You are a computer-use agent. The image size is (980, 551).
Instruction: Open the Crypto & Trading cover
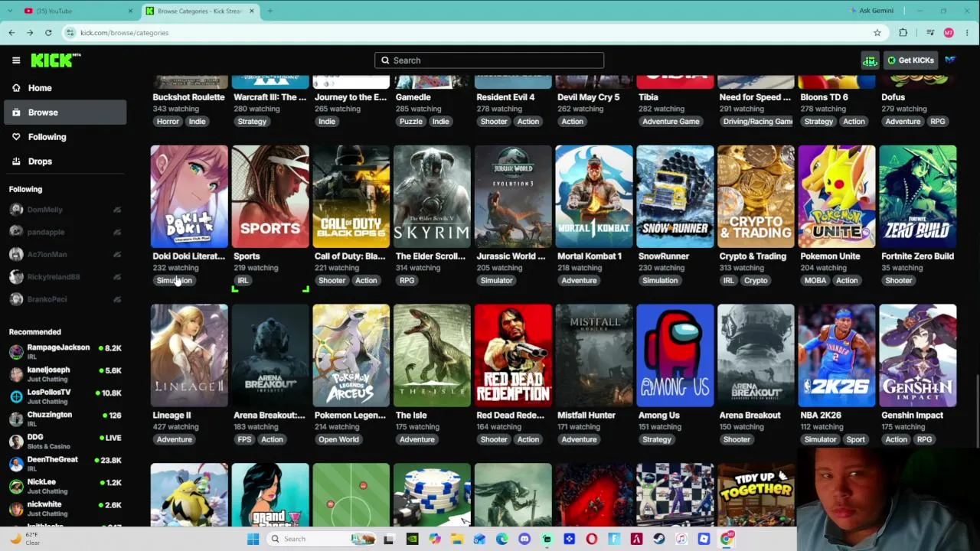pyautogui.click(x=756, y=197)
